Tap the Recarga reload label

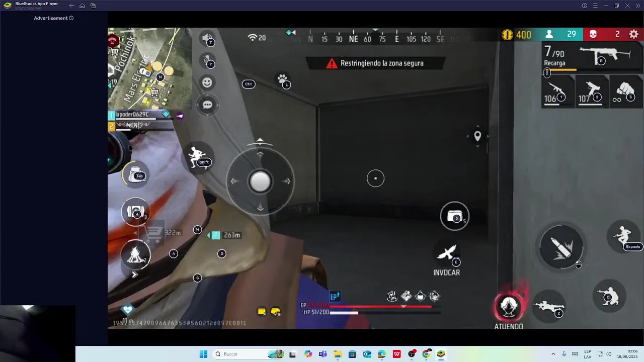554,63
